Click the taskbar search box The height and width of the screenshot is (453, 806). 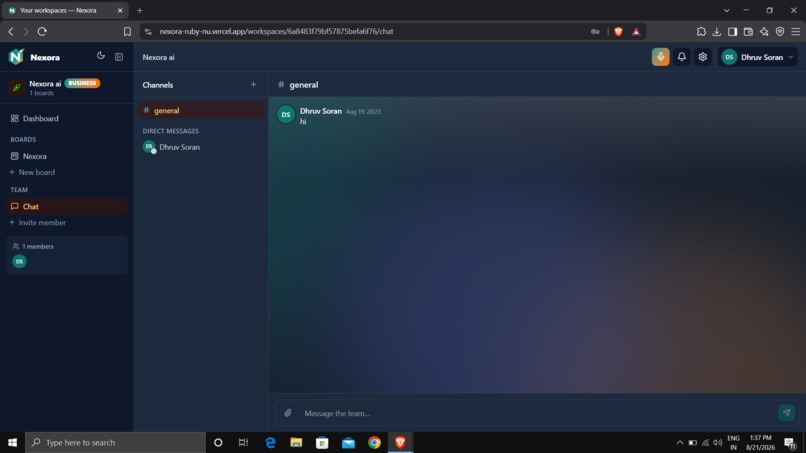pyautogui.click(x=116, y=442)
